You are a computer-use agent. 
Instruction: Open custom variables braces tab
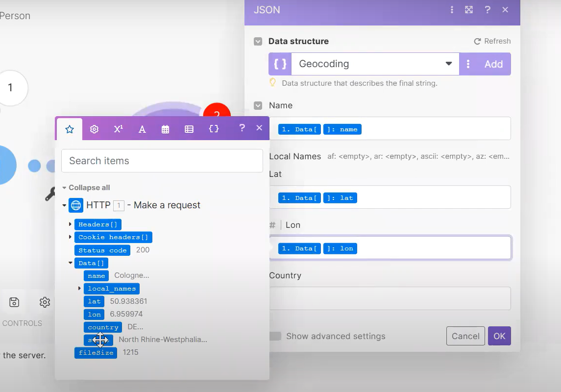pyautogui.click(x=214, y=129)
